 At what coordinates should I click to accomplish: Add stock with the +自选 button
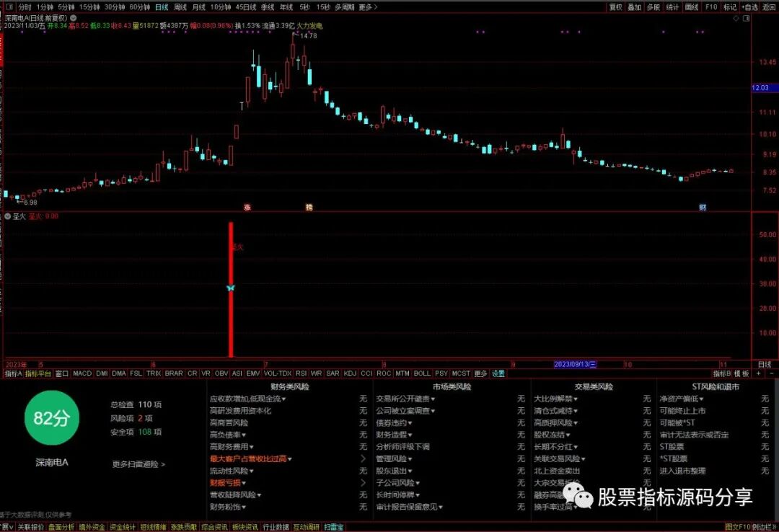click(749, 7)
